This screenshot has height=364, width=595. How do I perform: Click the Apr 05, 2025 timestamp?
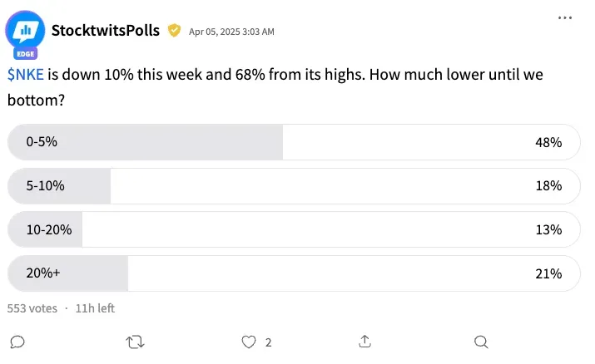click(231, 32)
